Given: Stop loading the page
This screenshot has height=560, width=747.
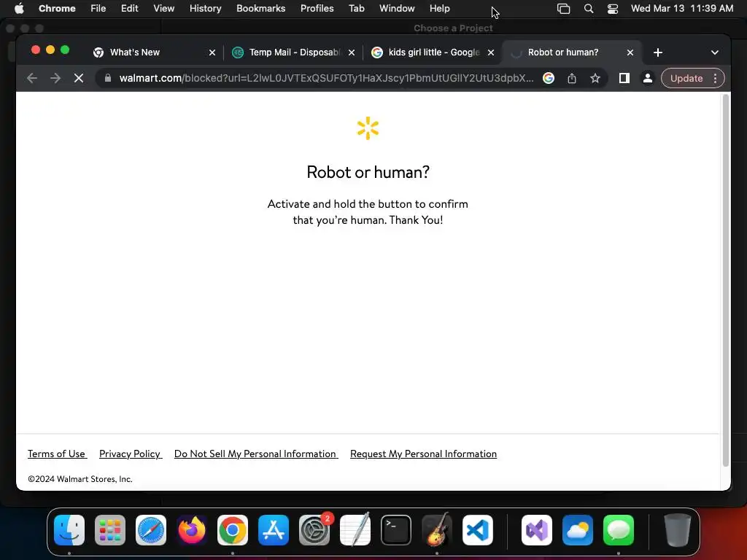Looking at the screenshot, I should point(79,78).
